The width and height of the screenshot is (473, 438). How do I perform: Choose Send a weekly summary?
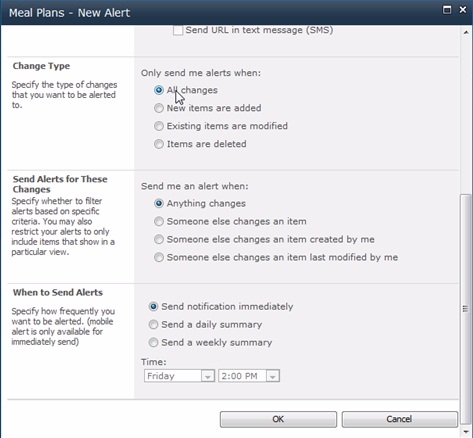[153, 342]
